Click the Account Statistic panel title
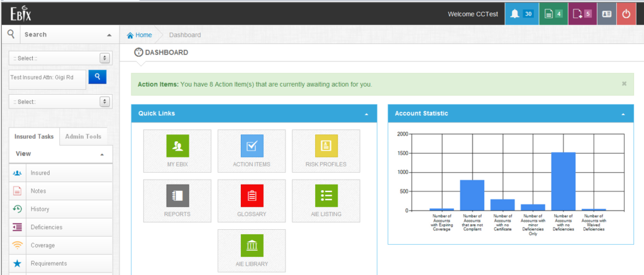The width and height of the screenshot is (644, 275). 421,113
